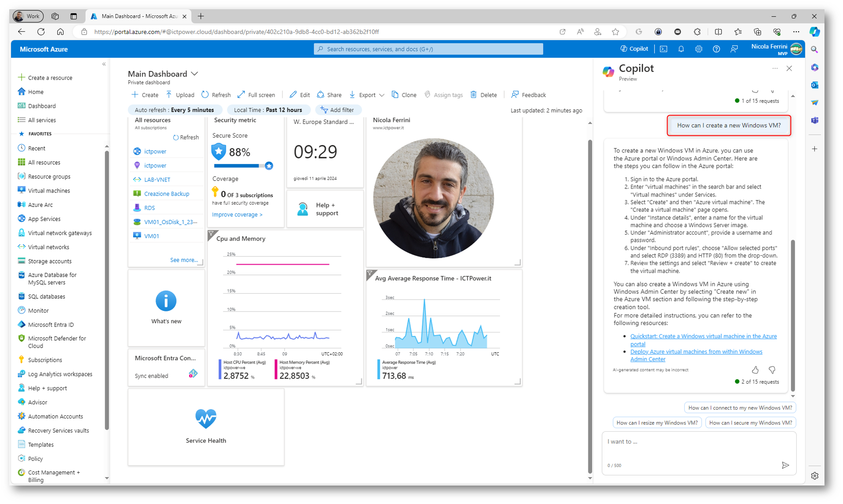843x504 pixels.
Task: Open Microsoft Entra ID in the sidebar
Action: (x=51, y=325)
